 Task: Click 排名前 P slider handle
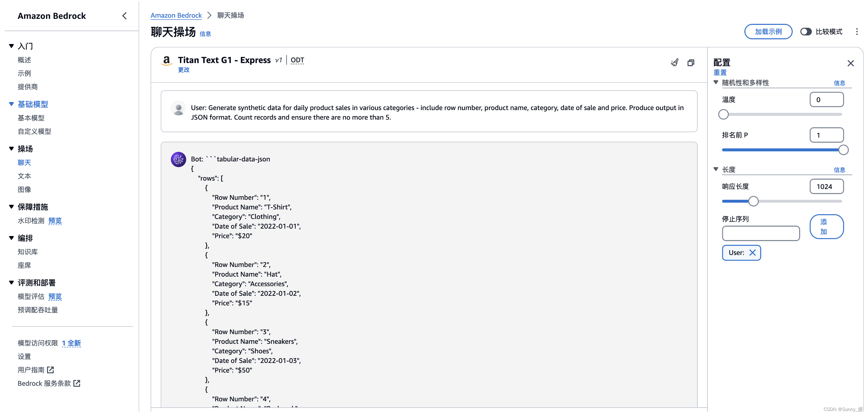tap(843, 150)
